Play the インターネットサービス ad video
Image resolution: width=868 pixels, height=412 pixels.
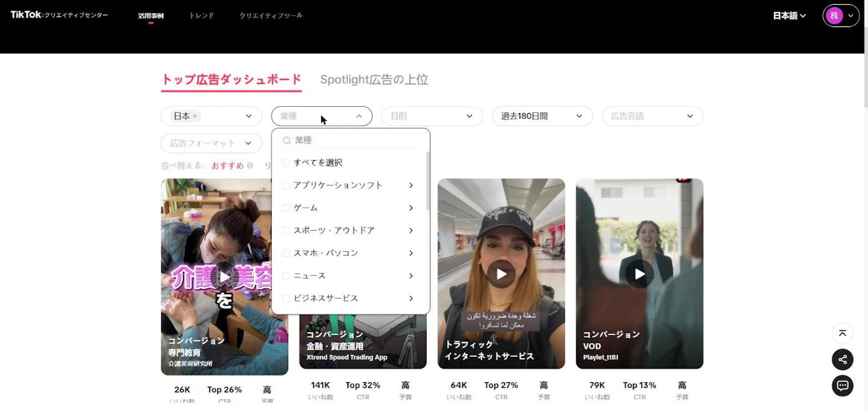tap(501, 274)
